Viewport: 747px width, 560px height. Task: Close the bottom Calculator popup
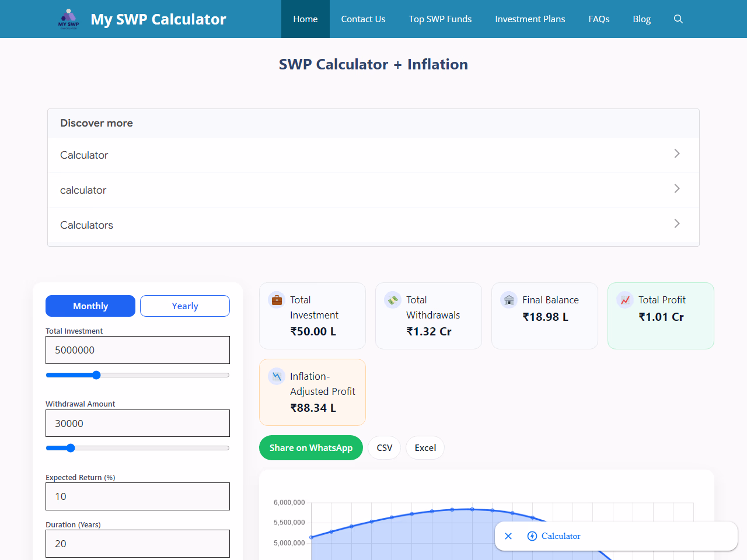pos(508,536)
